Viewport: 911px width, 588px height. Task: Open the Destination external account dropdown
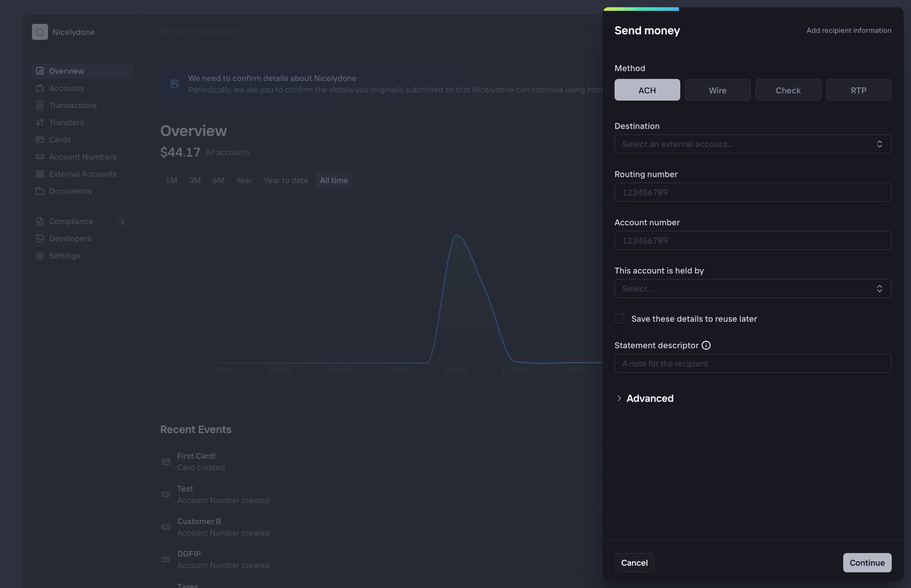point(753,144)
